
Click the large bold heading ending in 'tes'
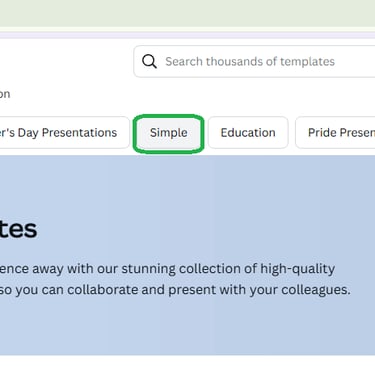coord(18,229)
